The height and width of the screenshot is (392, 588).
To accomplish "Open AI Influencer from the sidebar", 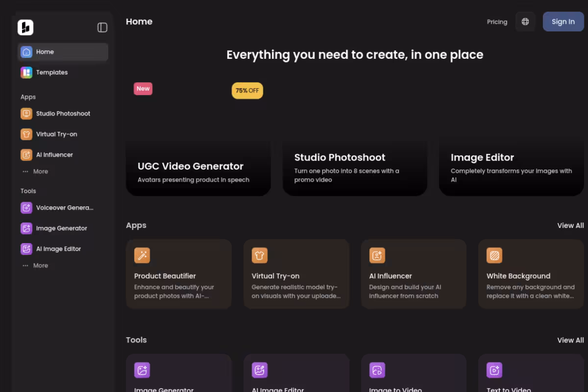I will coord(63,155).
